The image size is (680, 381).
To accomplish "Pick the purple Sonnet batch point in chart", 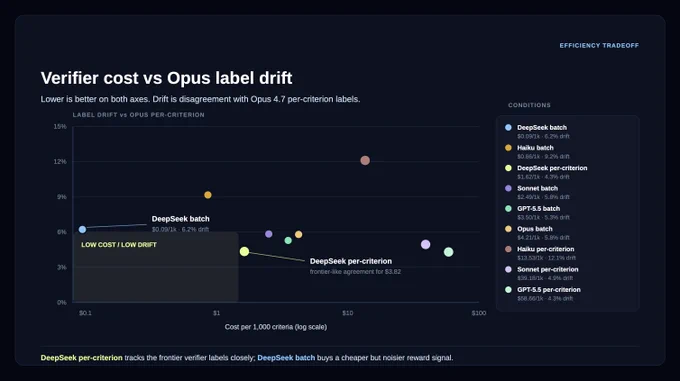I will tap(268, 234).
